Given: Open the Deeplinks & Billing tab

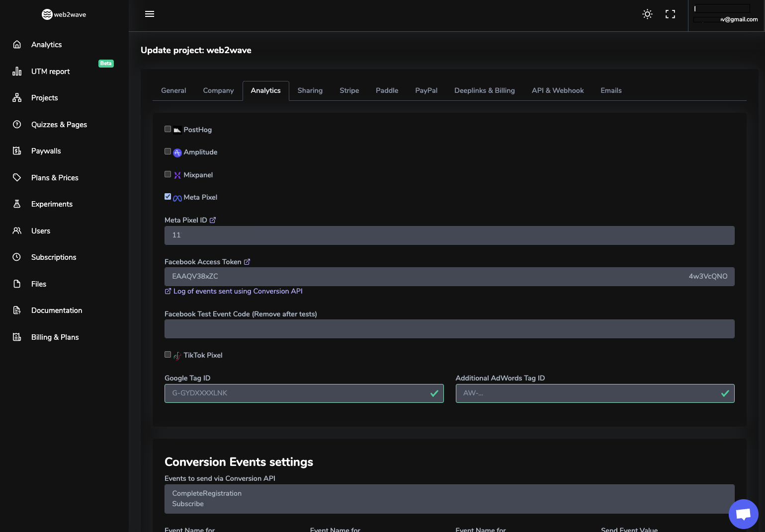Looking at the screenshot, I should (485, 90).
